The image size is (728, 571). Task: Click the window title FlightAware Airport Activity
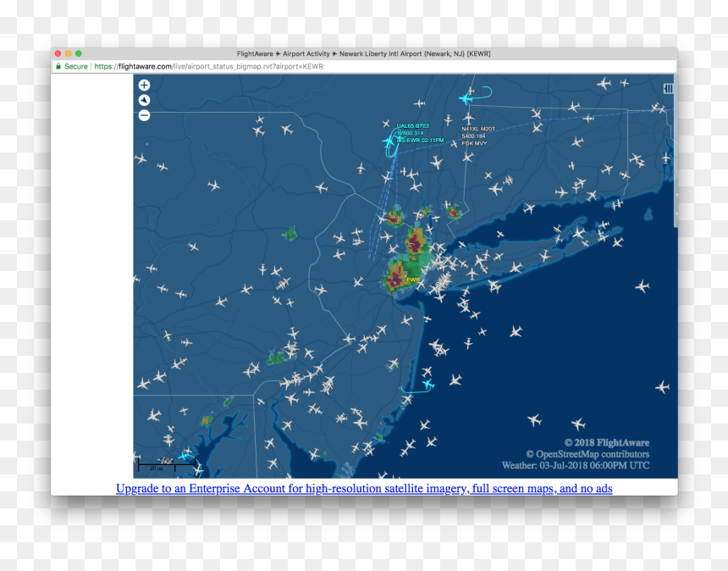(363, 54)
